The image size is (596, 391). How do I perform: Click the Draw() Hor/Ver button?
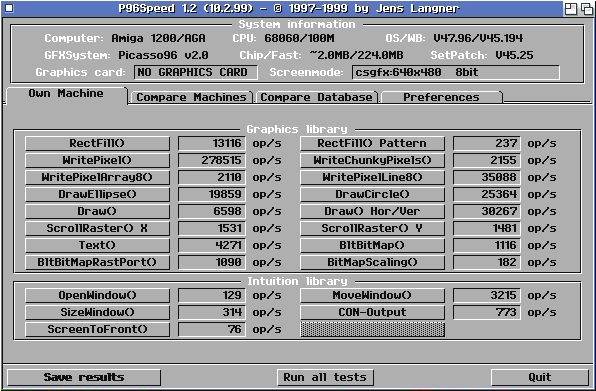click(372, 211)
